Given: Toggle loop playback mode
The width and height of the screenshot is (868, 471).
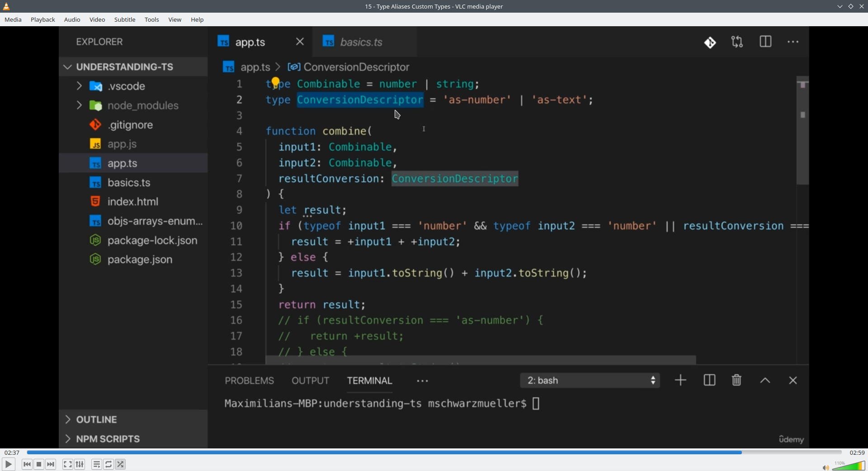Looking at the screenshot, I should pos(108,464).
